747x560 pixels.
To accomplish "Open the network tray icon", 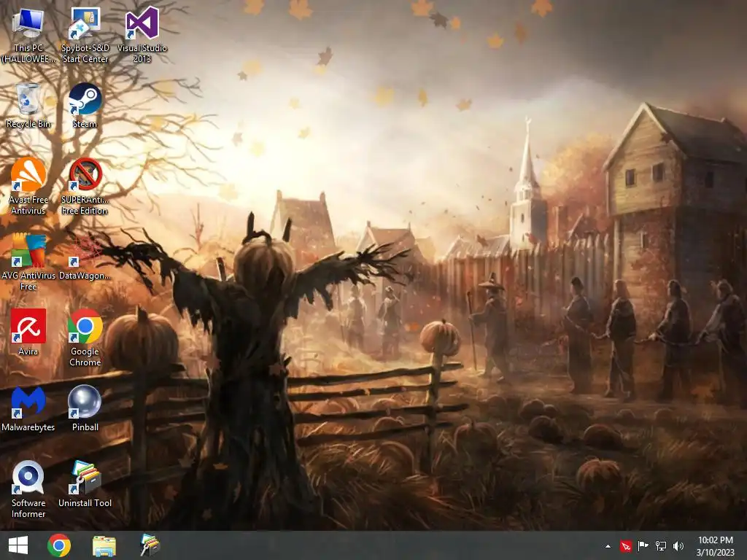I will [x=661, y=546].
